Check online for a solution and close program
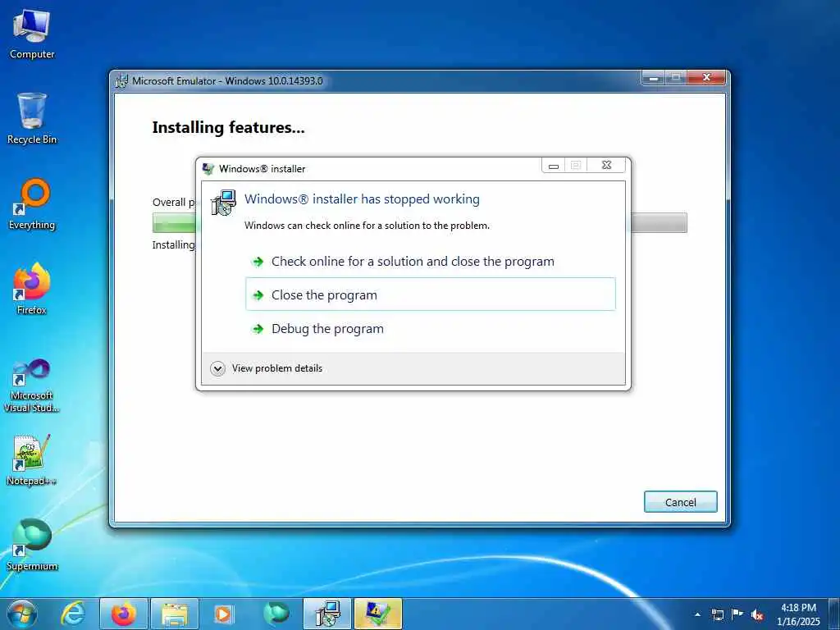This screenshot has height=630, width=840. click(x=430, y=262)
